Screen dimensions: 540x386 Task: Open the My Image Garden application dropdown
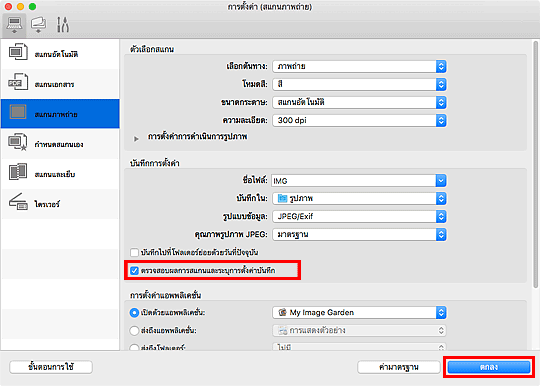pyautogui.click(x=359, y=313)
